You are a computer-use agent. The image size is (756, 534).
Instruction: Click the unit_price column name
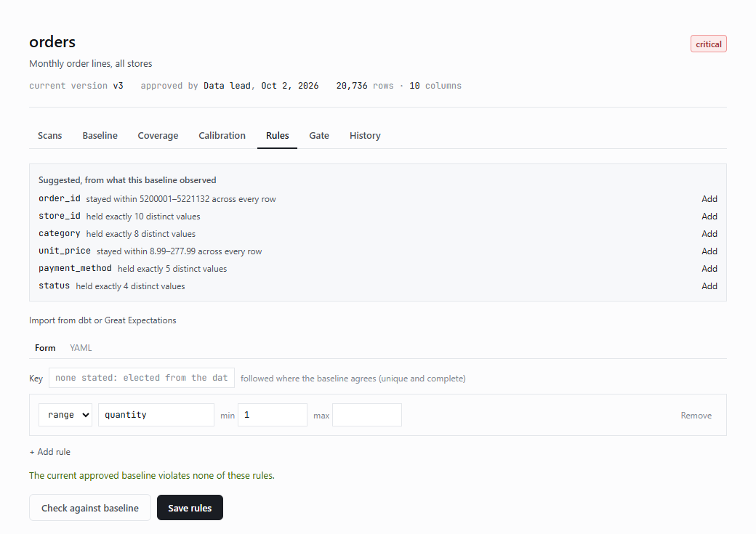click(x=65, y=251)
